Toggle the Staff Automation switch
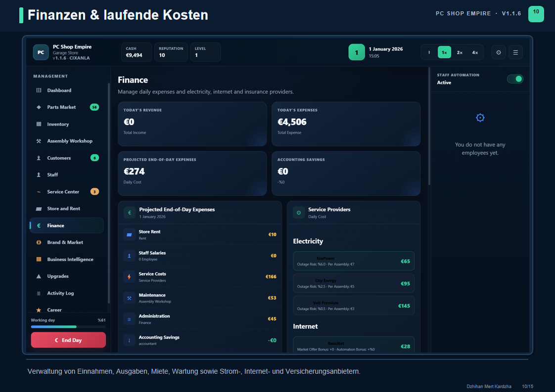 (515, 79)
